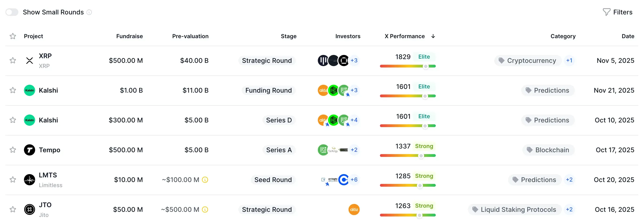This screenshot has width=644, height=223.
Task: Click the Tempo project logo
Action: tap(30, 150)
